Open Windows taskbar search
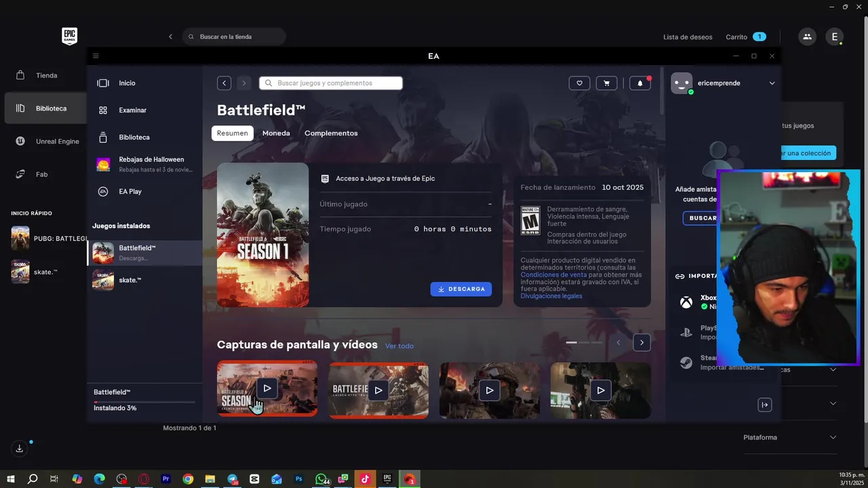 click(x=33, y=479)
